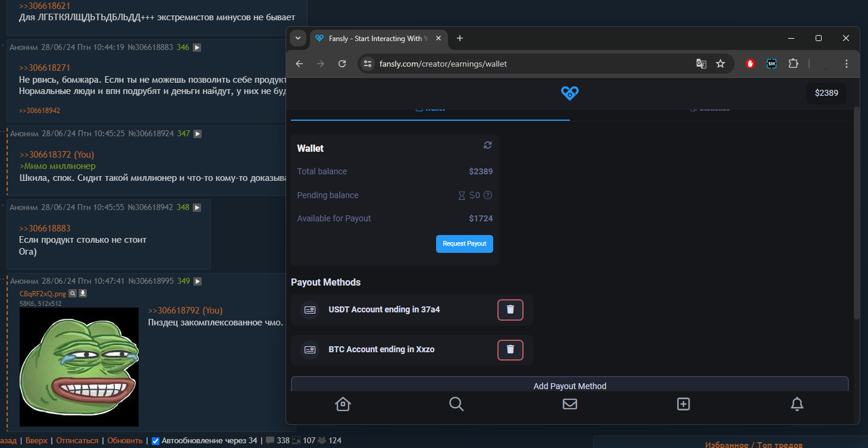
Task: Open Fansly messages envelope icon
Action: (x=570, y=404)
